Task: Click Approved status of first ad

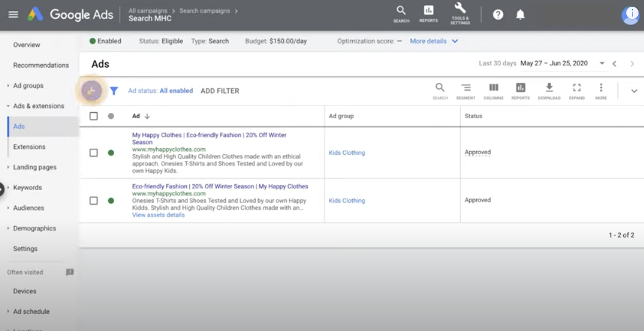Action: click(x=478, y=152)
